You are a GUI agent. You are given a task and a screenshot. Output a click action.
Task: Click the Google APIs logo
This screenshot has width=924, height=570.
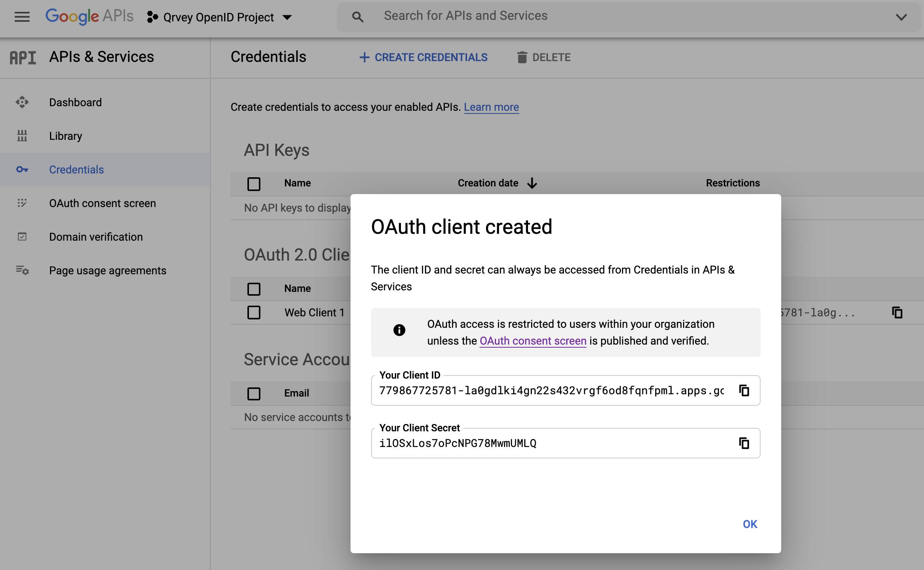pos(89,16)
